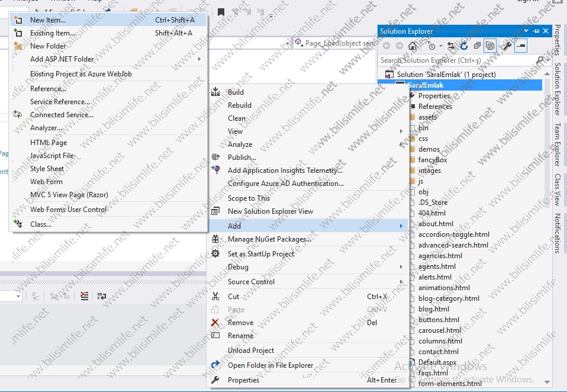Click the word wrap toggle icon
Screen dimensions: 567x392
pyautogui.click(x=102, y=296)
